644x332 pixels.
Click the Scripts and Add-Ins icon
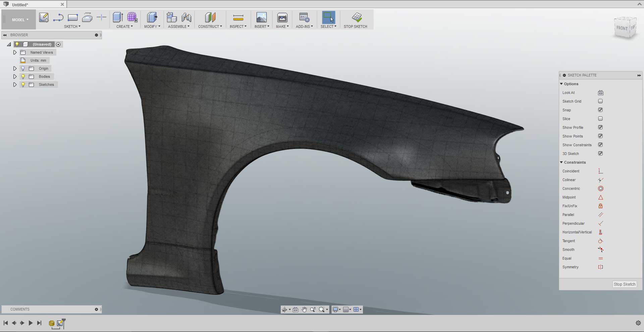pos(304,17)
